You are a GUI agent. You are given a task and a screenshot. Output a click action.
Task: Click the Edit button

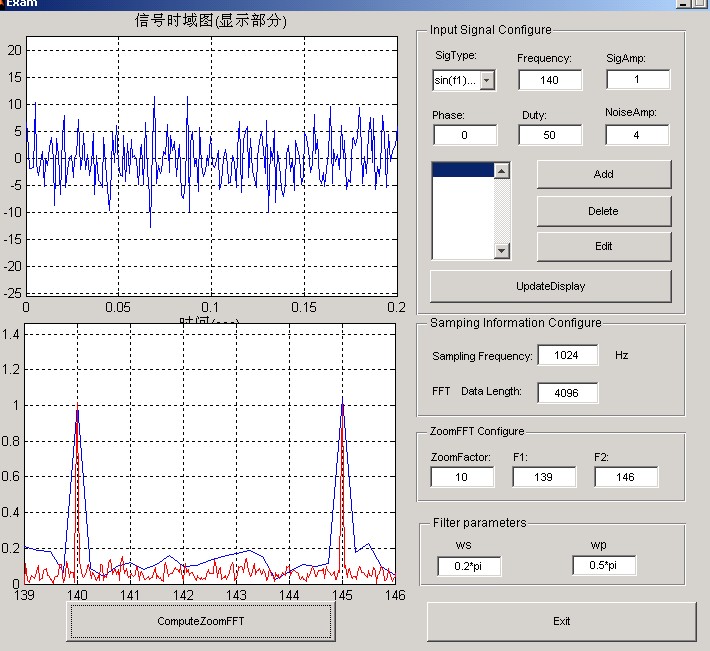click(604, 246)
